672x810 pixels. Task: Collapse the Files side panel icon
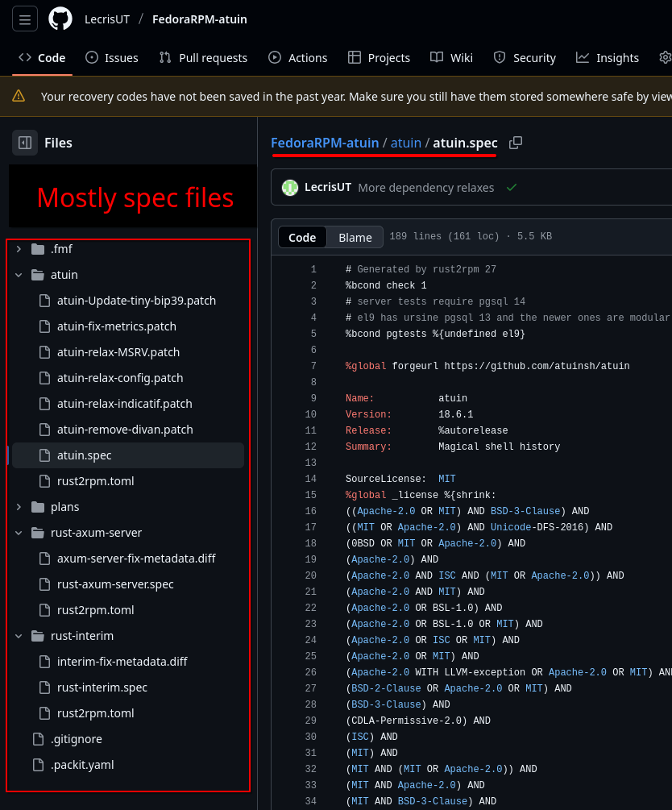(25, 143)
